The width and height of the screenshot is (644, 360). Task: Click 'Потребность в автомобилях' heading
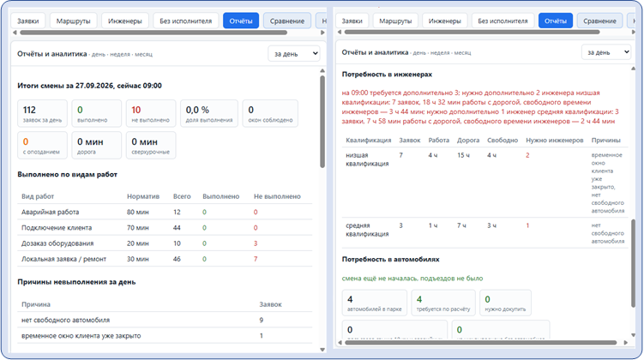coord(390,259)
